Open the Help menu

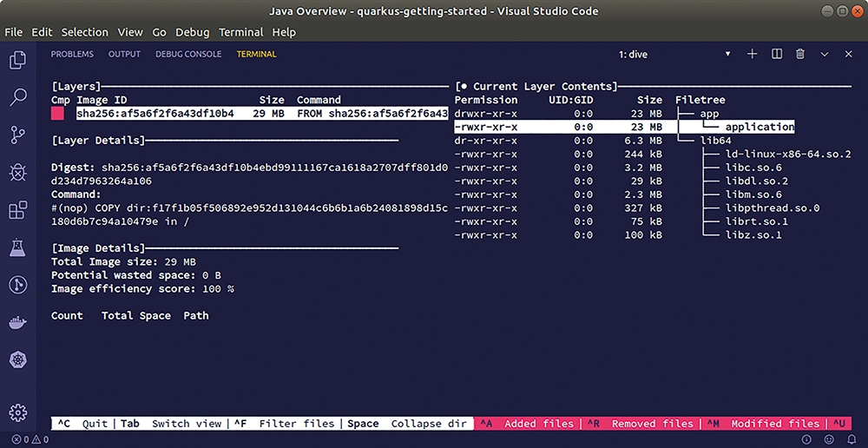click(284, 32)
